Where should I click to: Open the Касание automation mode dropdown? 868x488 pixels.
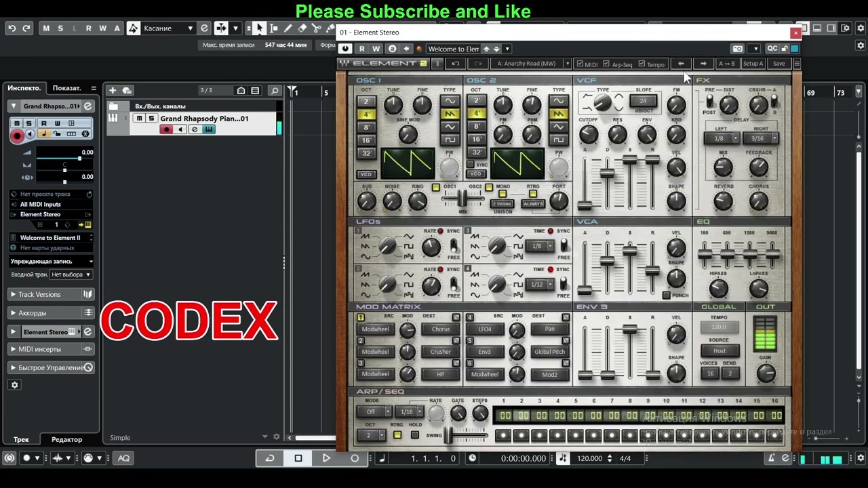pyautogui.click(x=168, y=28)
